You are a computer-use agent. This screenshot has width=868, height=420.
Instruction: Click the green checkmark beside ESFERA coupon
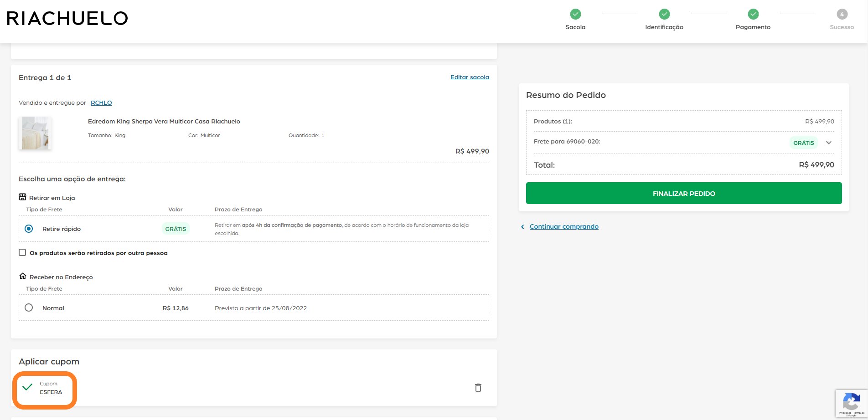tap(27, 387)
